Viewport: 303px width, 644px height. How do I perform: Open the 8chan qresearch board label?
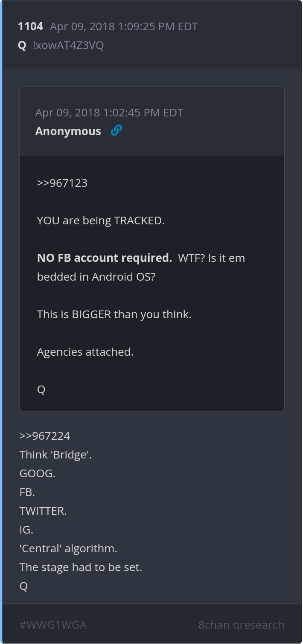pos(241,625)
